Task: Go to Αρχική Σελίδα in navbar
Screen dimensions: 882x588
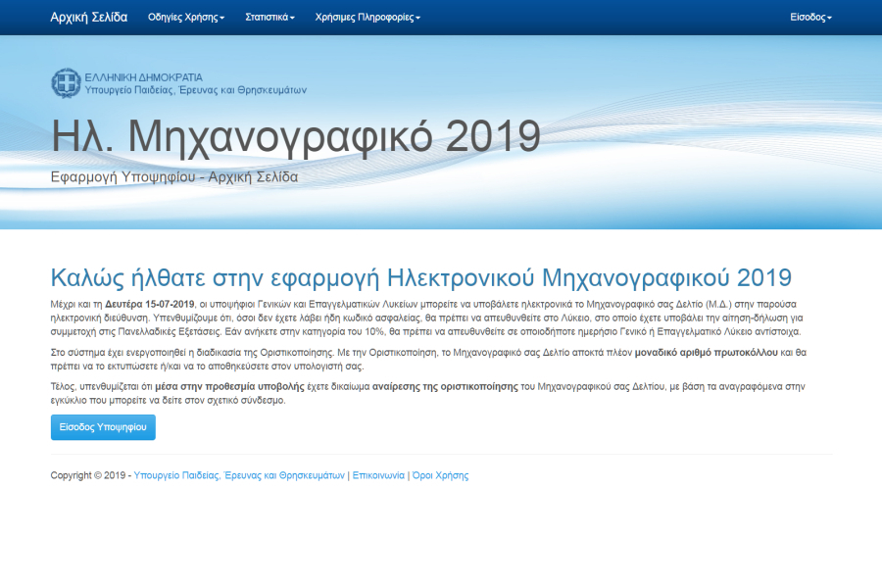Action: pyautogui.click(x=89, y=18)
